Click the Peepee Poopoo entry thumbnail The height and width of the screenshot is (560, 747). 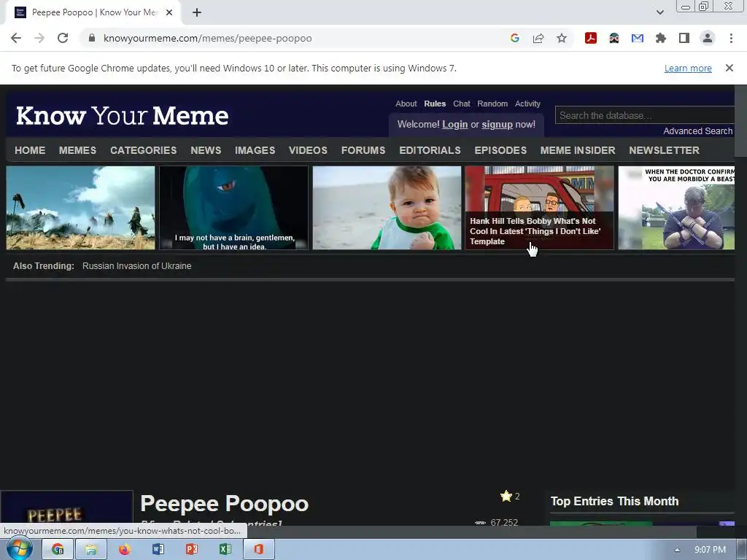tap(66, 508)
